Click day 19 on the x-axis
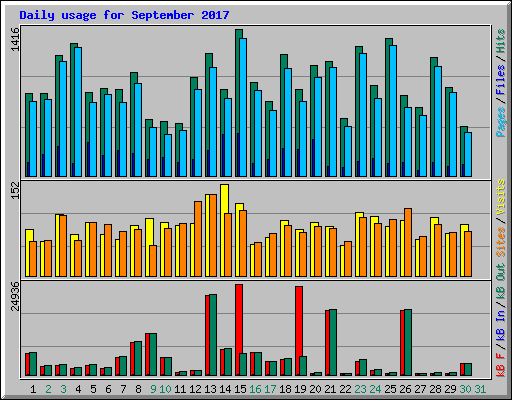The width and height of the screenshot is (512, 400). [300, 389]
